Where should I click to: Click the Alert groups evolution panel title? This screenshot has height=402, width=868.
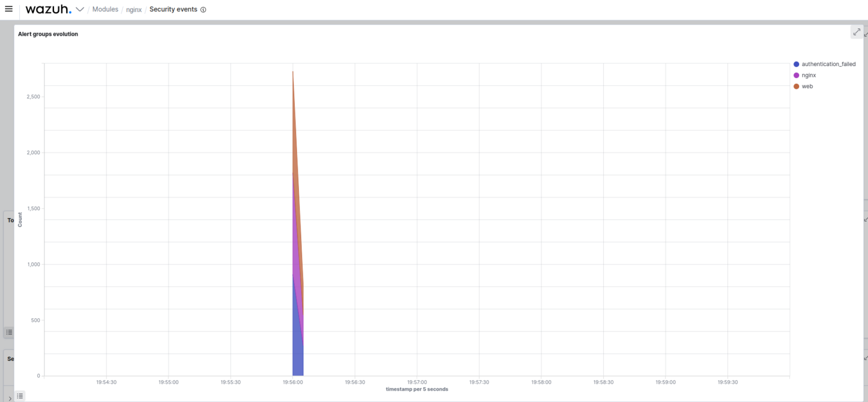tap(48, 34)
